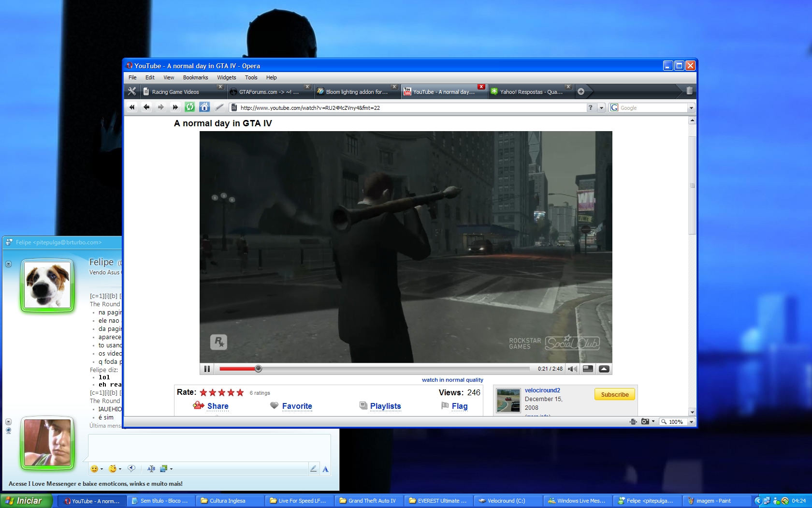Open Opera panels wrench icon
Viewport: 812px width, 508px height.
(132, 91)
